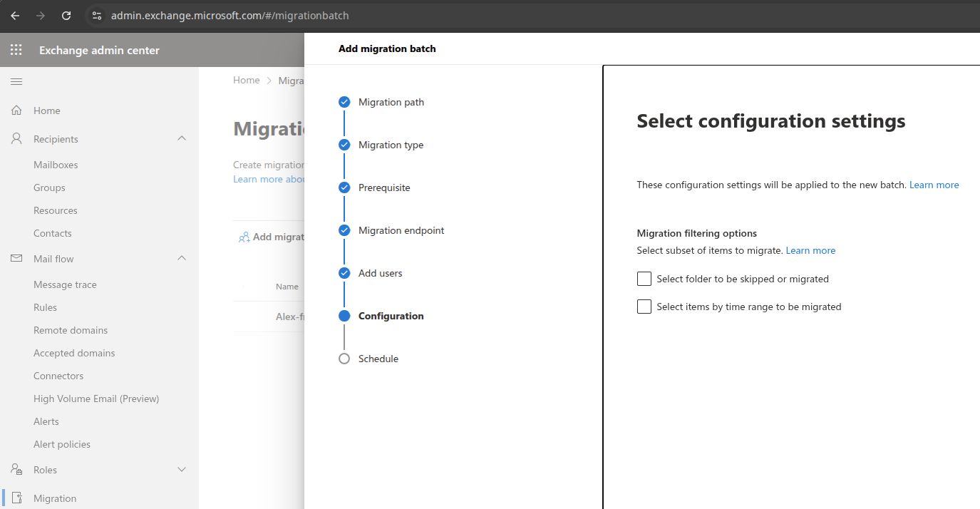Click the Migration type step checkmark
This screenshot has width=980, height=509.
[344, 145]
